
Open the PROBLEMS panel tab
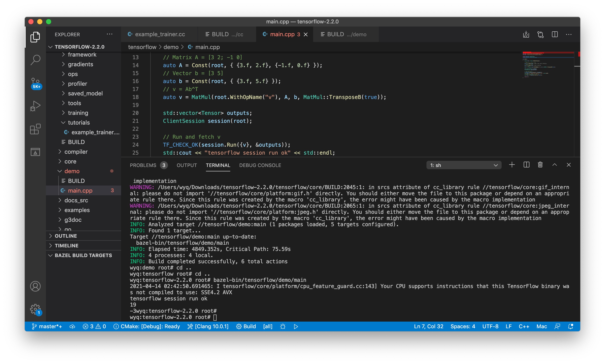coord(149,165)
